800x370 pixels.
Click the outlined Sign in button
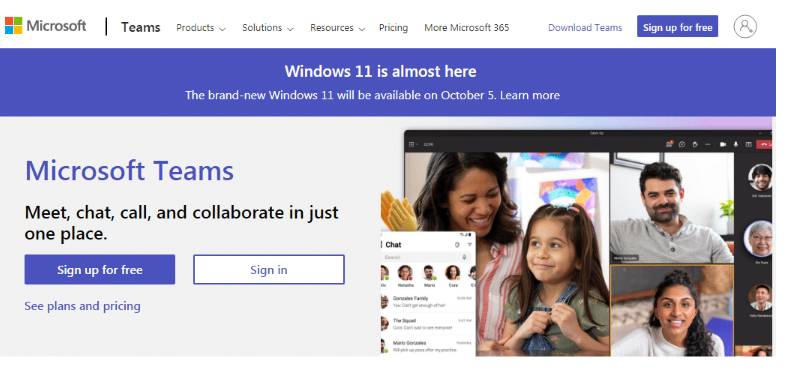269,269
